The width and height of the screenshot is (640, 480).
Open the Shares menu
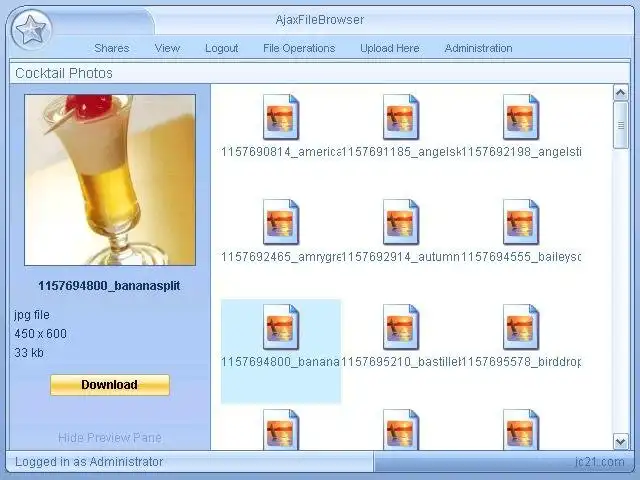tap(111, 48)
